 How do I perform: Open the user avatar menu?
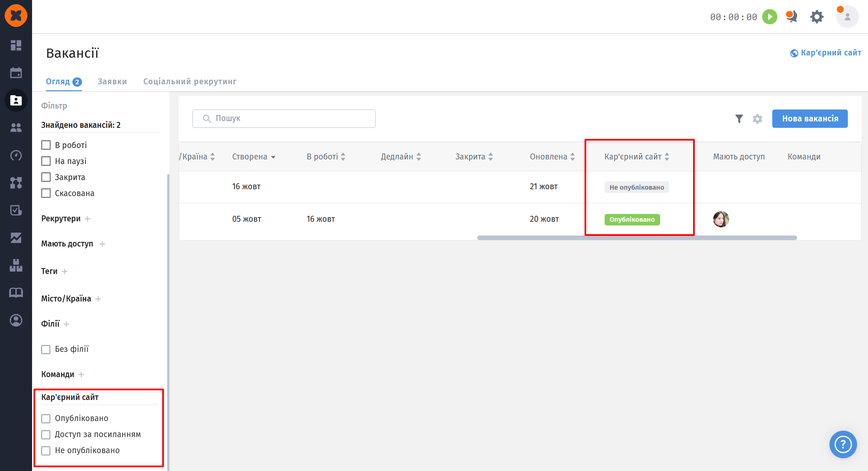point(847,17)
